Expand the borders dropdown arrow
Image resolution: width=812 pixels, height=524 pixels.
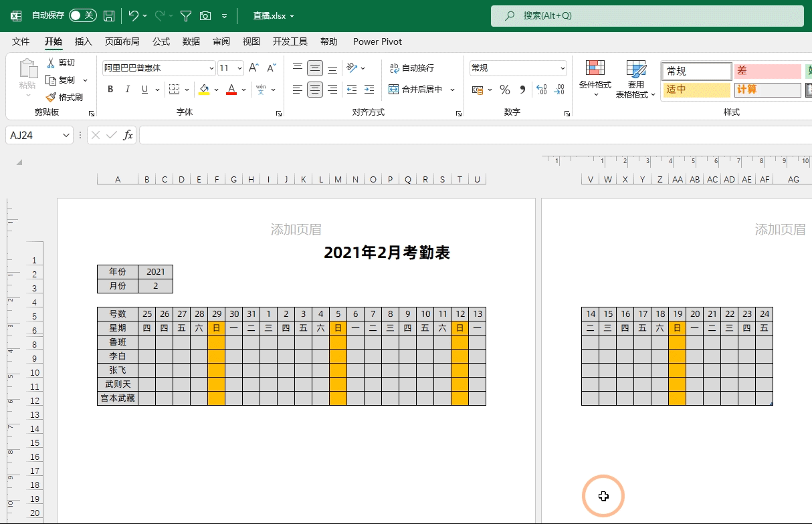pos(186,90)
